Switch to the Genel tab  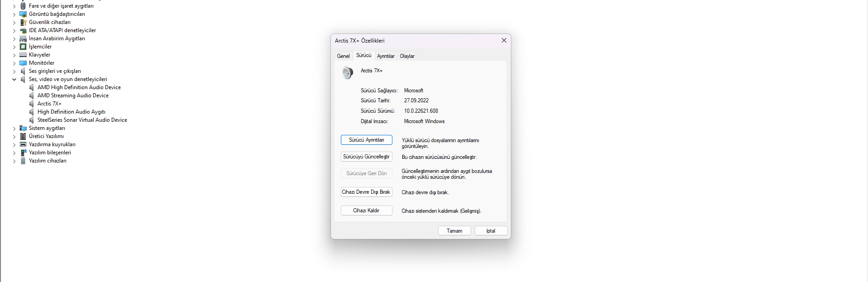343,56
